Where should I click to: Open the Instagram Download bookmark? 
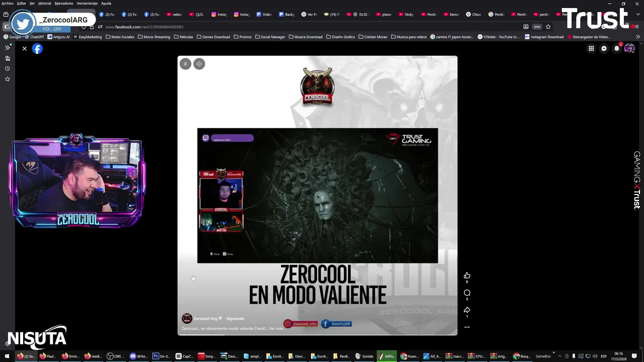click(544, 37)
